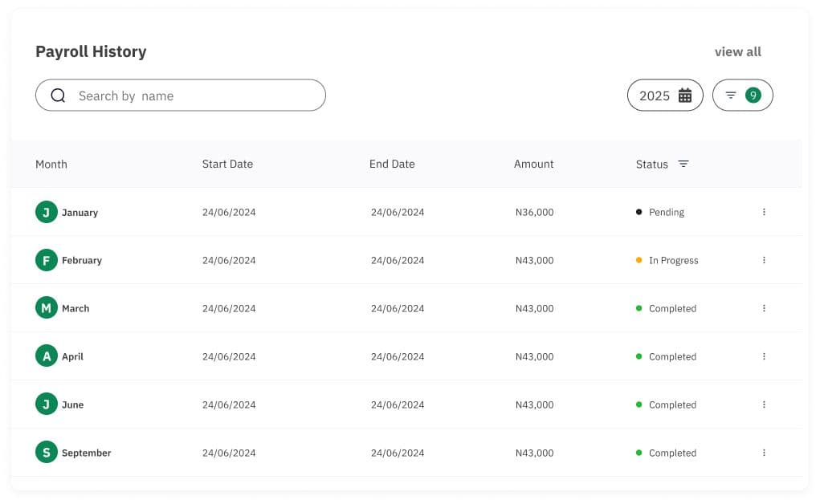Viewport: 820px width, 504px height.
Task: Open the three-dot menu for January
Action: (x=764, y=212)
